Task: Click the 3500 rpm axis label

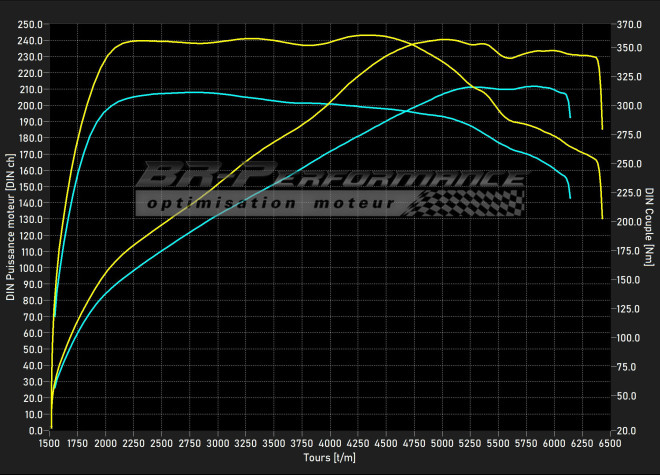Action: (x=274, y=443)
